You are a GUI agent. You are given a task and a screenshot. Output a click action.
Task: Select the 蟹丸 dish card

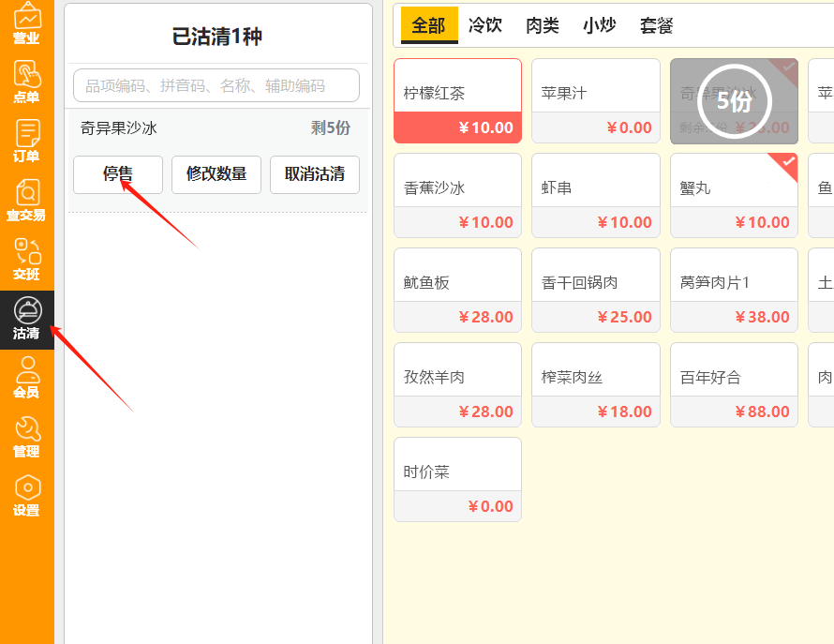(734, 195)
